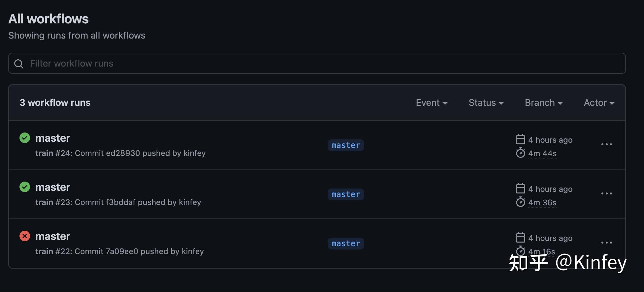Viewport: 644px width, 292px height.
Task: Click calendar icon beside run #24 timestamp
Action: [520, 139]
